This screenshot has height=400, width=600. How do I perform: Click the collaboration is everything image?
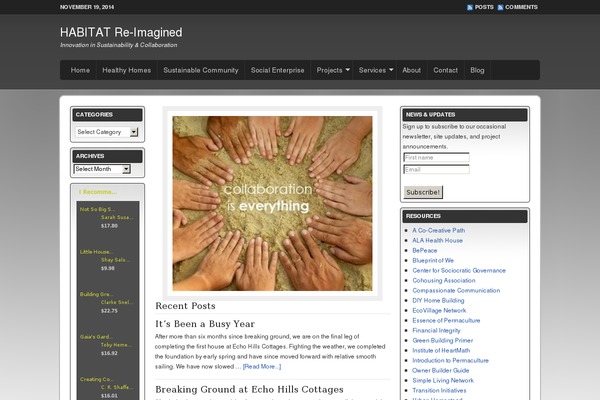(x=272, y=203)
